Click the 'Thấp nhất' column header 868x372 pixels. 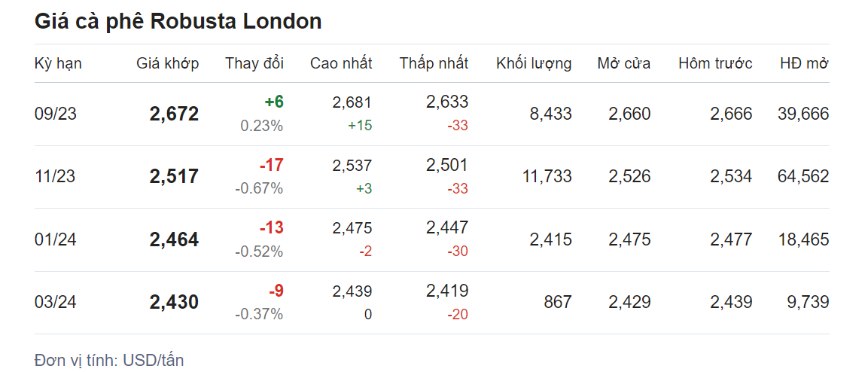tap(434, 63)
